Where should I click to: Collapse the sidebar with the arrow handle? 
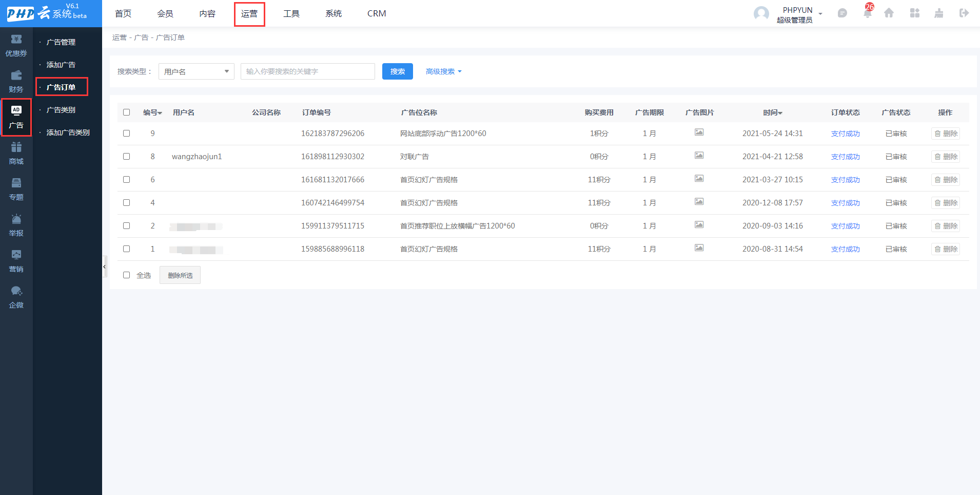pos(105,266)
